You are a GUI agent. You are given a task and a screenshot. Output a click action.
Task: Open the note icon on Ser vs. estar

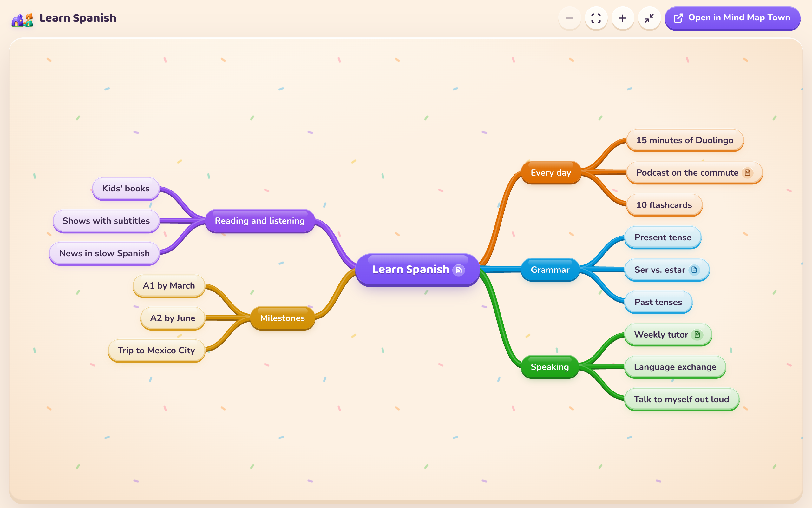pos(694,270)
